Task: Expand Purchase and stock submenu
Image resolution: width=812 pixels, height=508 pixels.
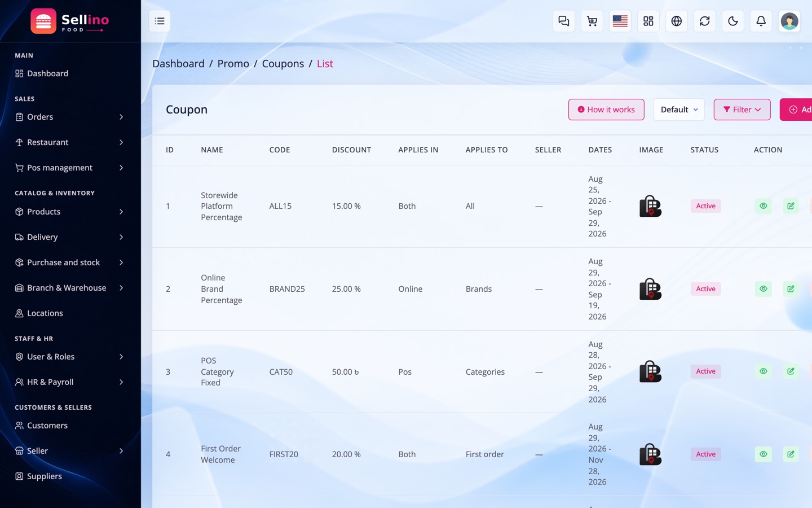Action: tap(70, 262)
